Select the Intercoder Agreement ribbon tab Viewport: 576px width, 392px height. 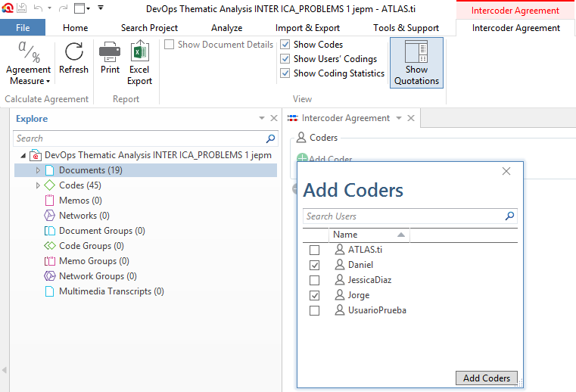click(515, 28)
